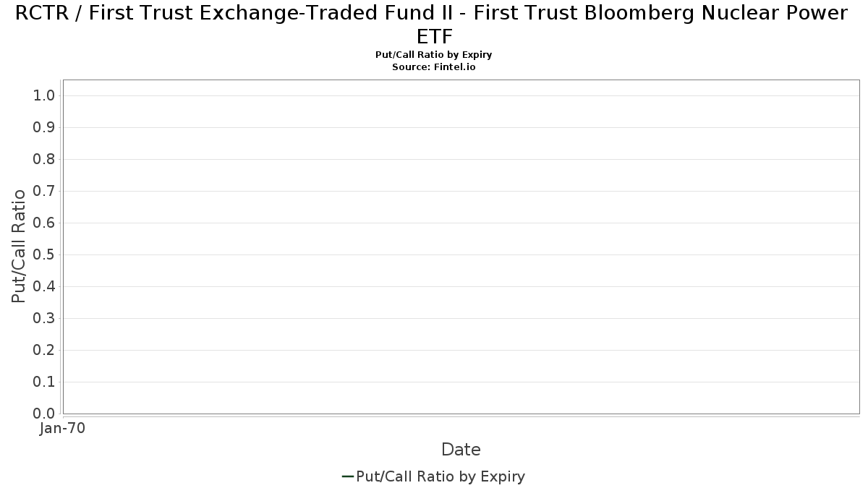The image size is (868, 488).
Task: Click the 0.4 y-axis tick label
Action: (44, 287)
